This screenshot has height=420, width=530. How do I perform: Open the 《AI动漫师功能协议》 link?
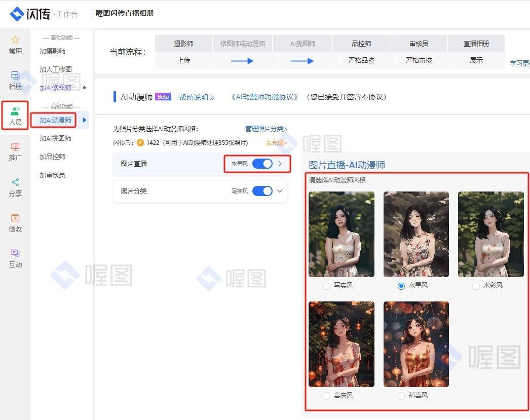point(264,97)
